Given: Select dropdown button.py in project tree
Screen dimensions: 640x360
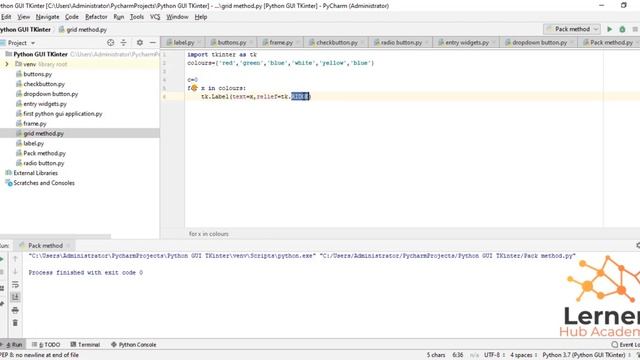Looking at the screenshot, I should 50,94.
